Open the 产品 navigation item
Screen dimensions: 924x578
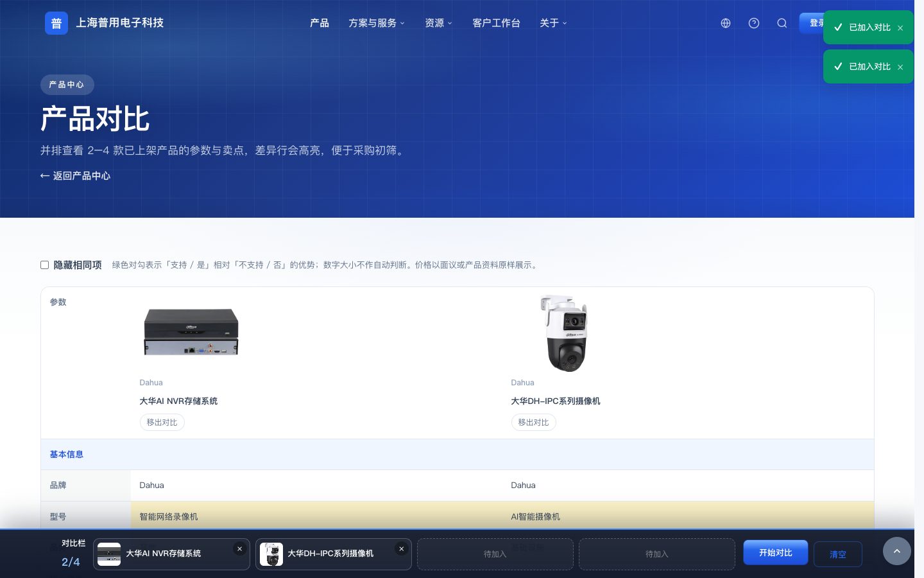tap(320, 23)
